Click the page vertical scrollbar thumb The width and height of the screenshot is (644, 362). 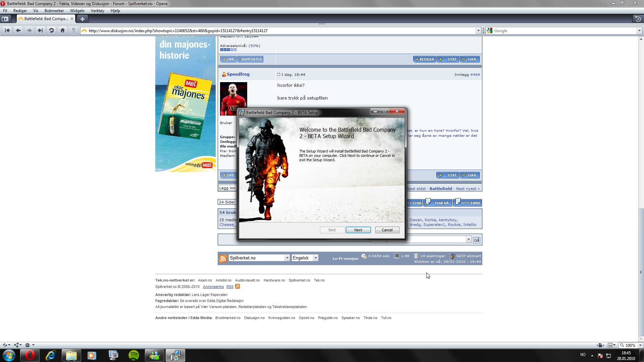coord(641,272)
